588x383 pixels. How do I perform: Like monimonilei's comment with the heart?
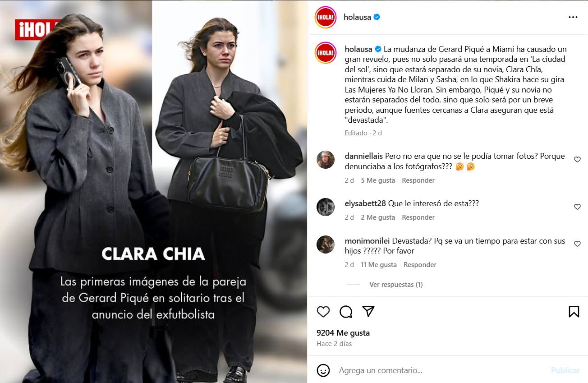click(577, 244)
